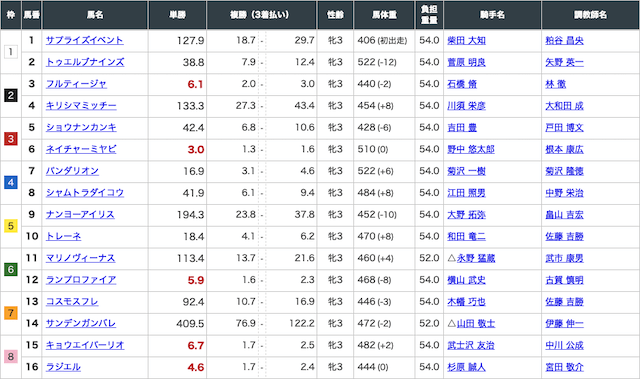This screenshot has width=640, height=379.
Task: Open horse link フルティージャ
Action: click(76, 84)
